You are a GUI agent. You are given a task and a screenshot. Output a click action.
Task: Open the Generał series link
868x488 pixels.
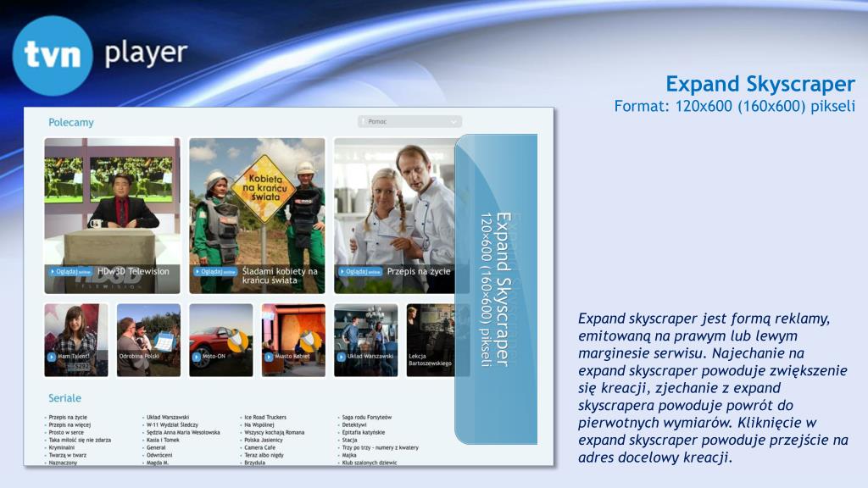[156, 447]
